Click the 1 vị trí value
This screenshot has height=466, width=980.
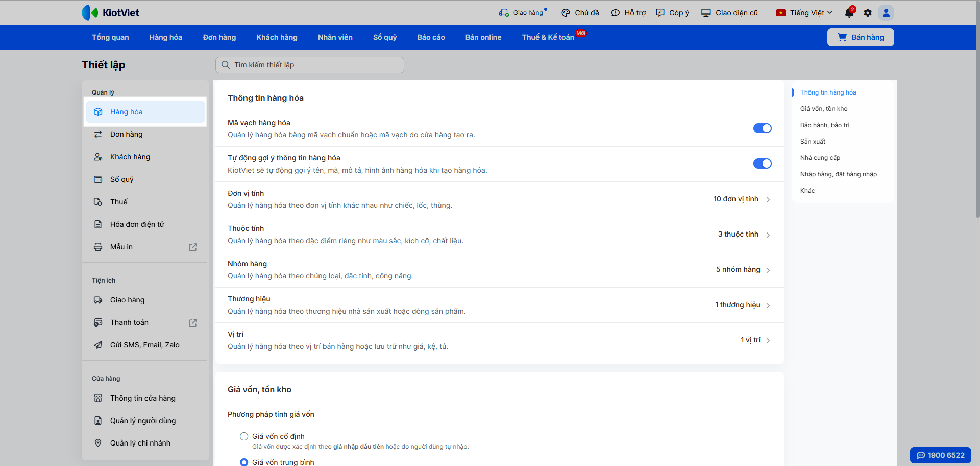pyautogui.click(x=750, y=340)
